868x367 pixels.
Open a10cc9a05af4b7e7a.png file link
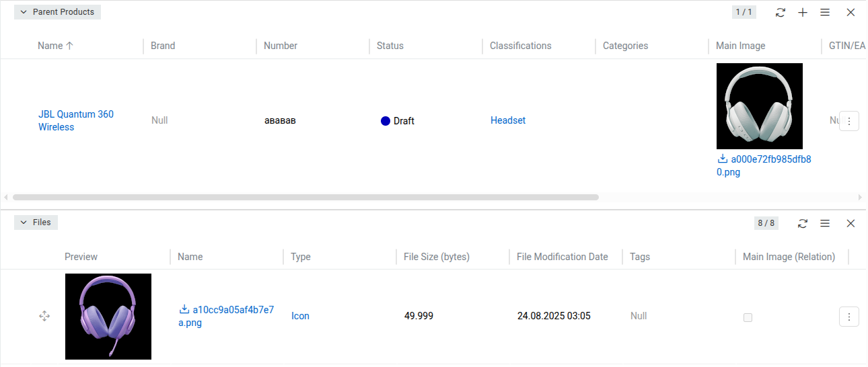click(226, 316)
